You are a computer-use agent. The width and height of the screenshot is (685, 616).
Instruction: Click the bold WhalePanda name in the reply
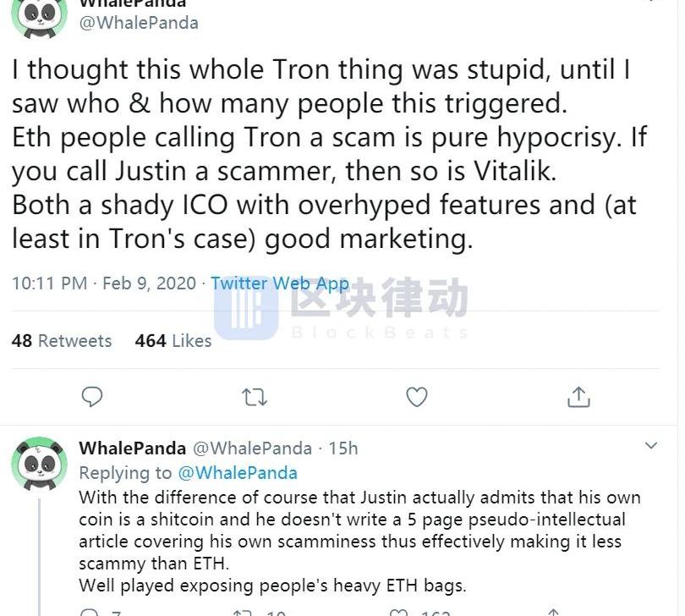[132, 448]
